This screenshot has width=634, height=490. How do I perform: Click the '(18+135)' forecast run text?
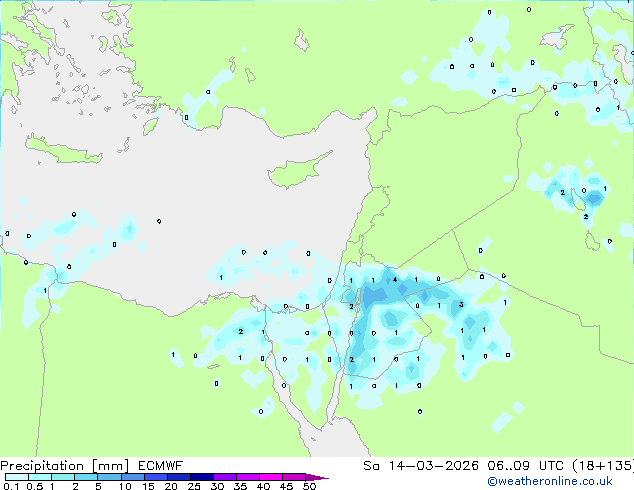coord(604,466)
